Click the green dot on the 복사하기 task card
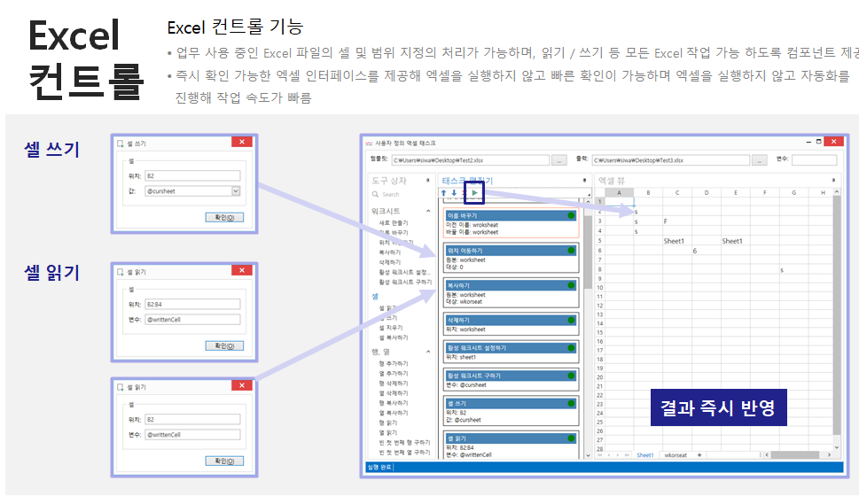 [572, 285]
